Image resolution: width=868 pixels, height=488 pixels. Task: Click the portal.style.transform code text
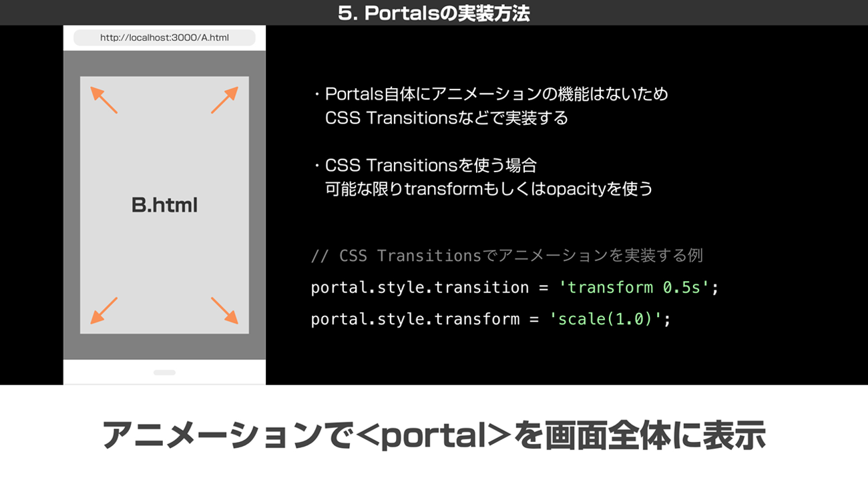pos(415,319)
